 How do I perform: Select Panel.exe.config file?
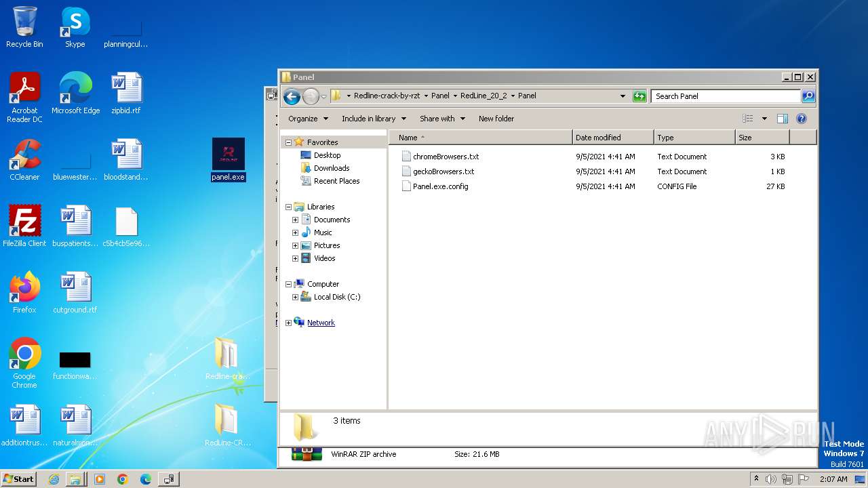pos(440,186)
